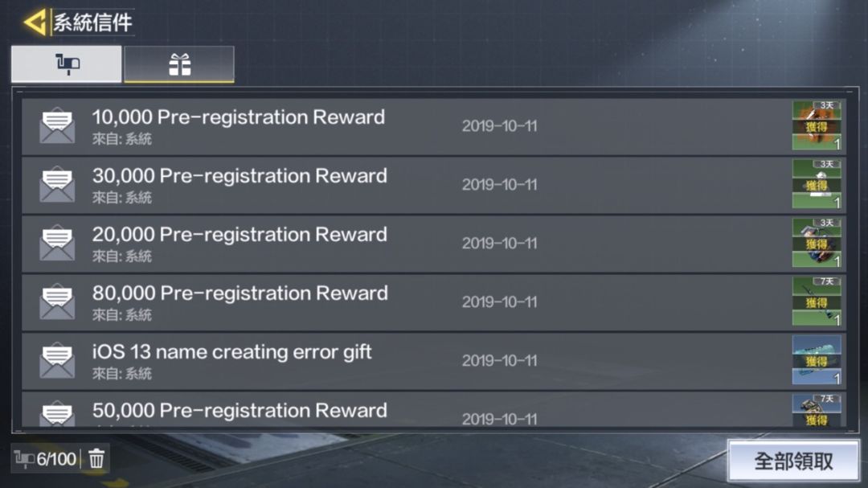
Task: Claim the 10,000 reward item thumbnail
Action: click(817, 125)
